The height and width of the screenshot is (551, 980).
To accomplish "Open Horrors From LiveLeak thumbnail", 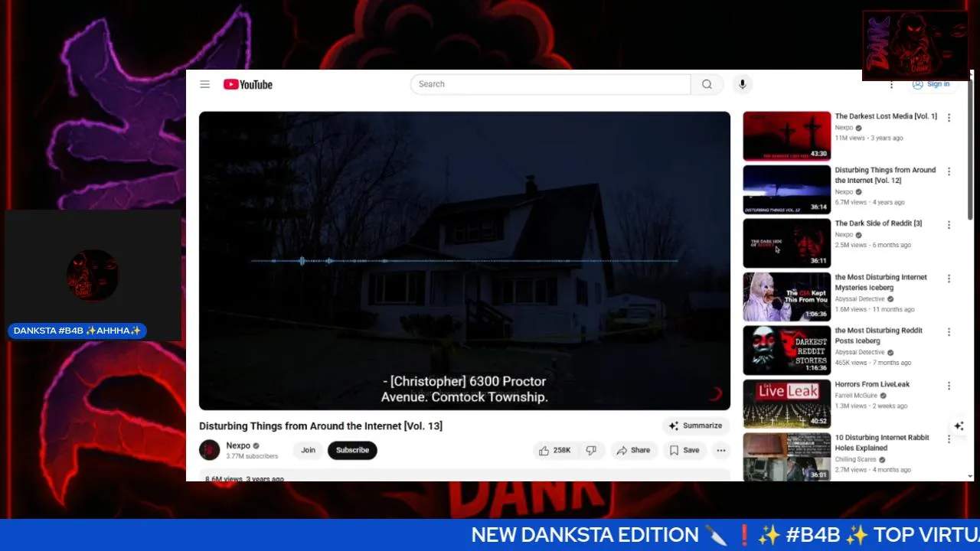I will tap(786, 404).
